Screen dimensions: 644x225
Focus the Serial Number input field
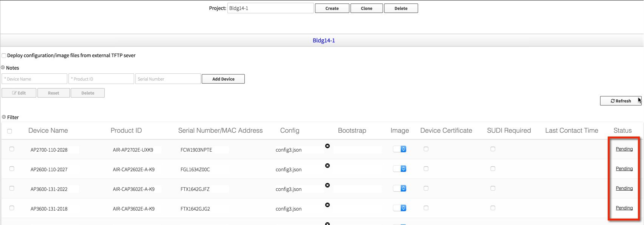[168, 79]
